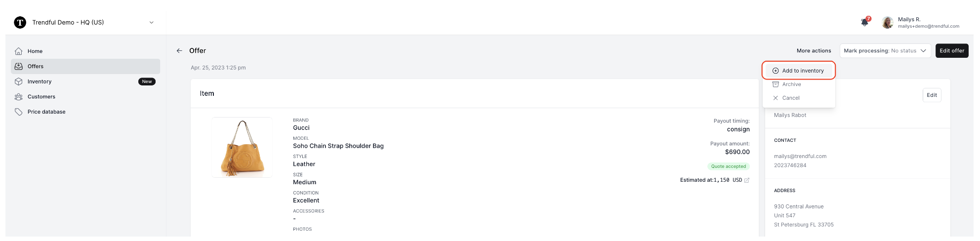Click the Trendful logo icon

click(x=20, y=22)
